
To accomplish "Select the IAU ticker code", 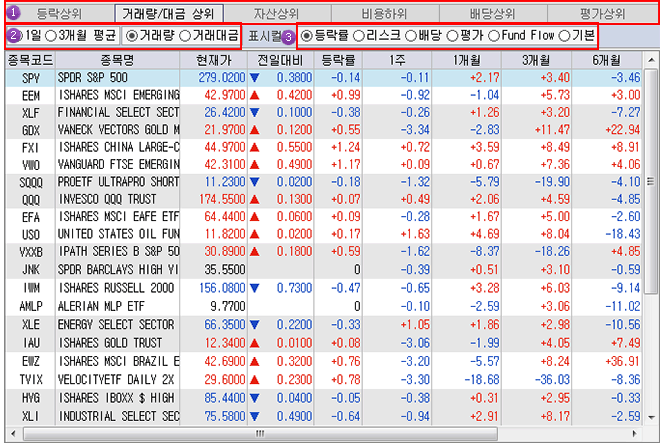I will coord(31,343).
